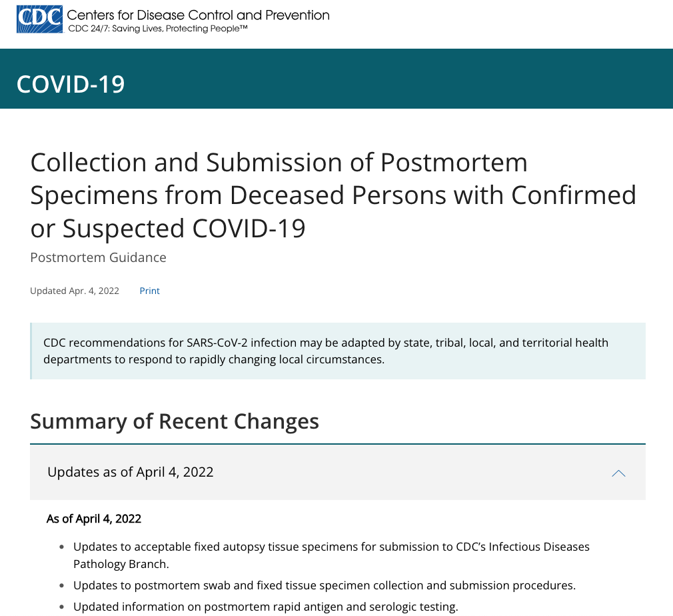Click 'or Suspected COVID-19' in the page title
673x616 pixels.
click(168, 229)
